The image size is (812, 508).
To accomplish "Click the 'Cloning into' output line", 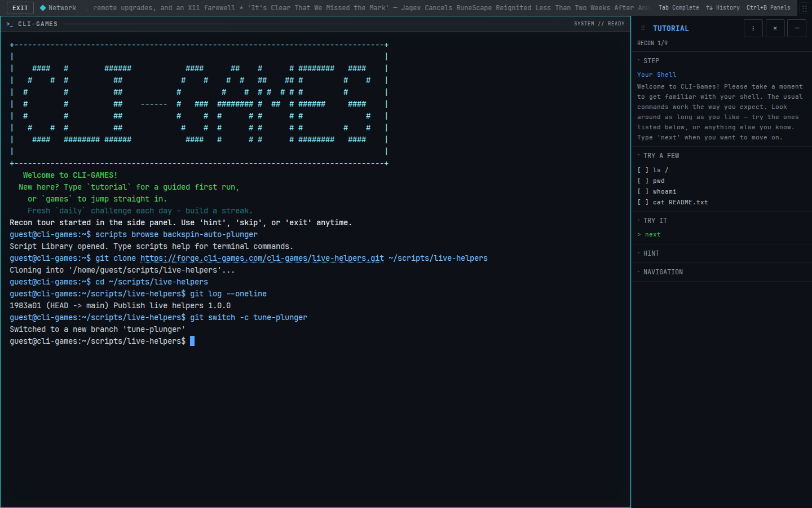I will 122,270.
